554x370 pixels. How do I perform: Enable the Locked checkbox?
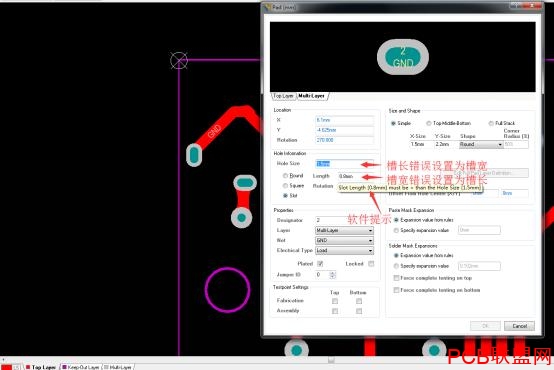(x=371, y=264)
